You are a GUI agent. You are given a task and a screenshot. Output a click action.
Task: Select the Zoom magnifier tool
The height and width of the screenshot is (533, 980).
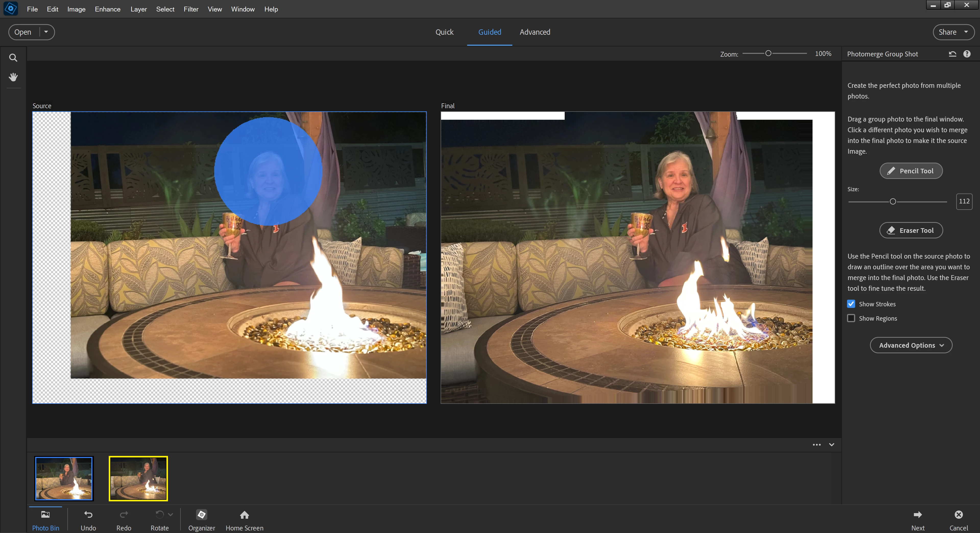tap(13, 58)
